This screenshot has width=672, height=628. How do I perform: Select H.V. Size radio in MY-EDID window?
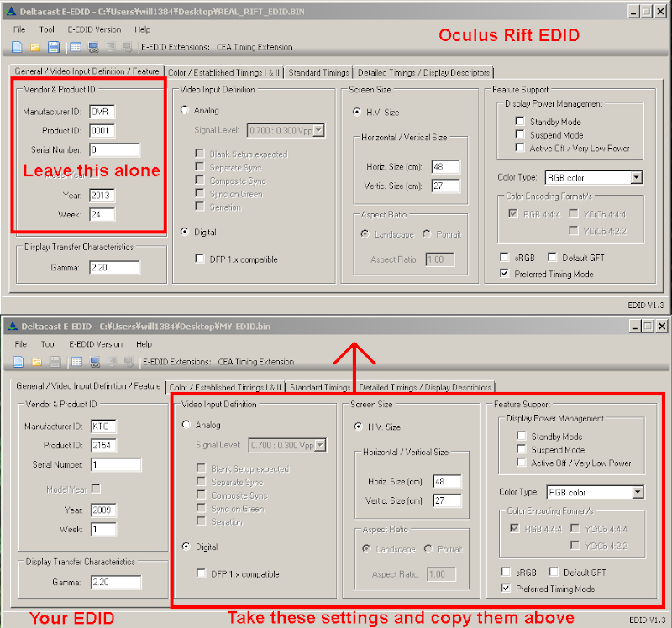(x=359, y=427)
